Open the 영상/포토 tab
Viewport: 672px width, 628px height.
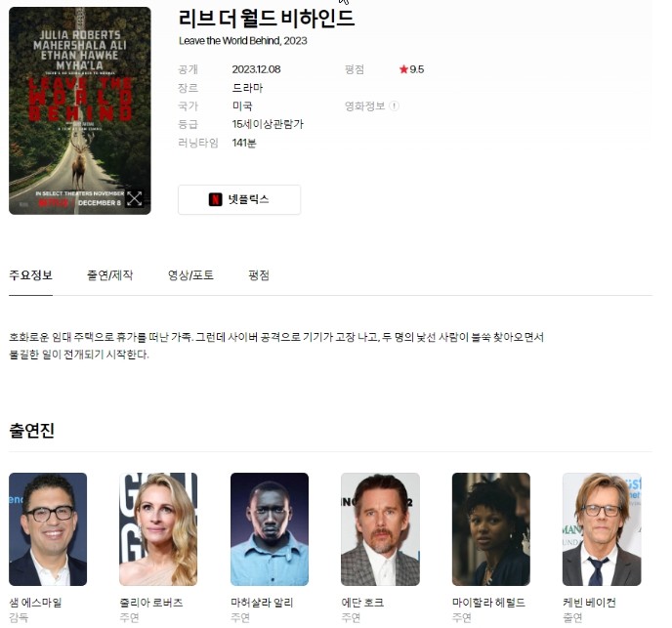point(190,275)
